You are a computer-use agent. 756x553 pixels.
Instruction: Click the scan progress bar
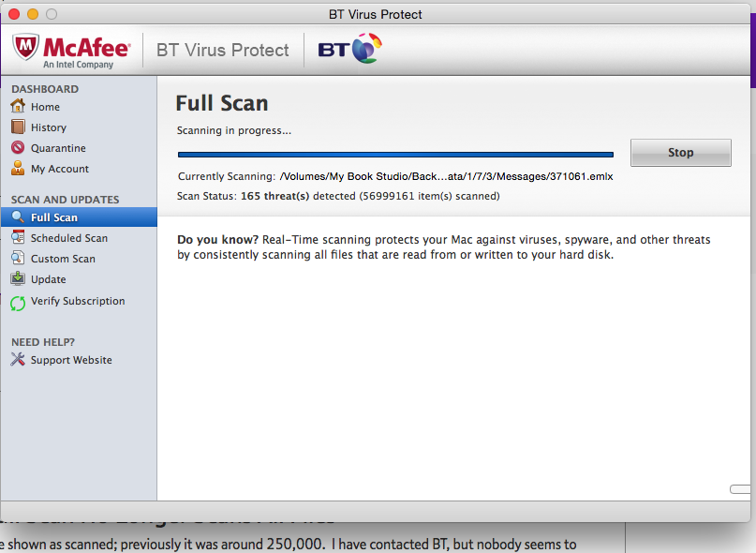click(x=395, y=155)
